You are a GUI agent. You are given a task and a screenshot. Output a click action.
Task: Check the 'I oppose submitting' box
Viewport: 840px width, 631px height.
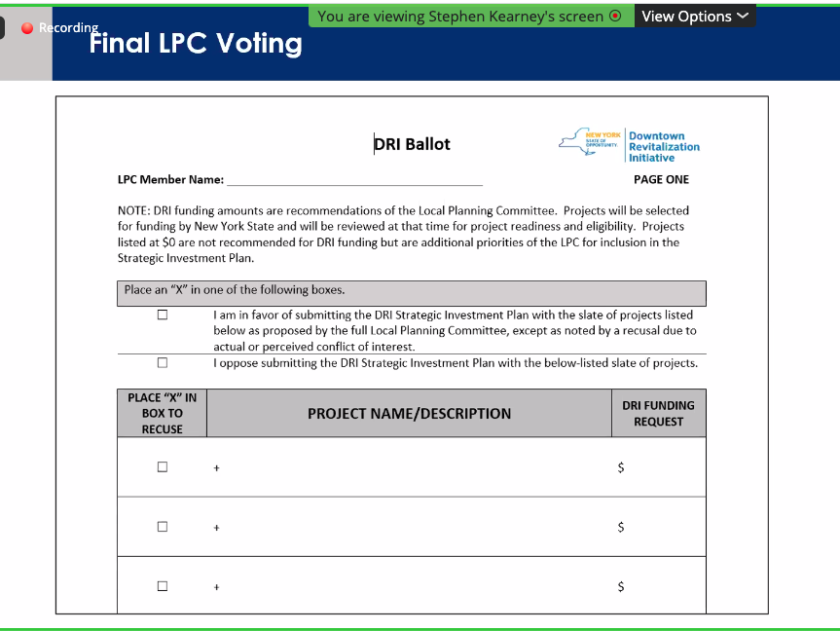(162, 362)
